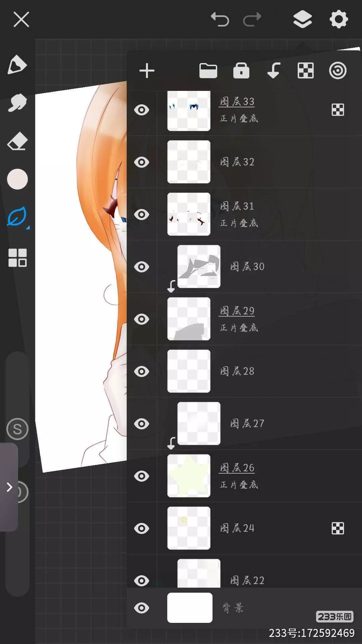Close the canvas with the X icon
Image resolution: width=362 pixels, height=644 pixels.
point(21,19)
